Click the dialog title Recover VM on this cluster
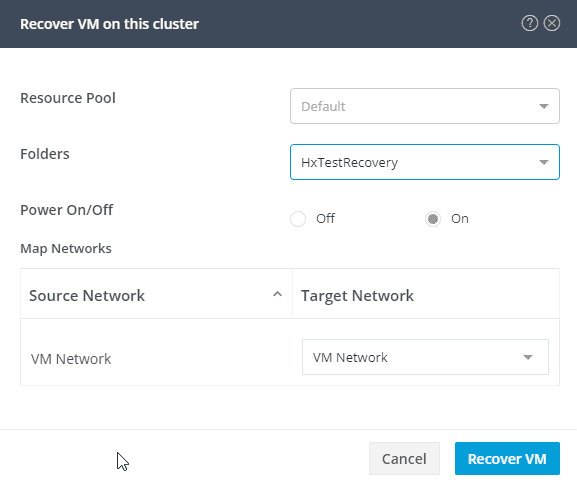Viewport: 577px width, 483px height. point(109,24)
